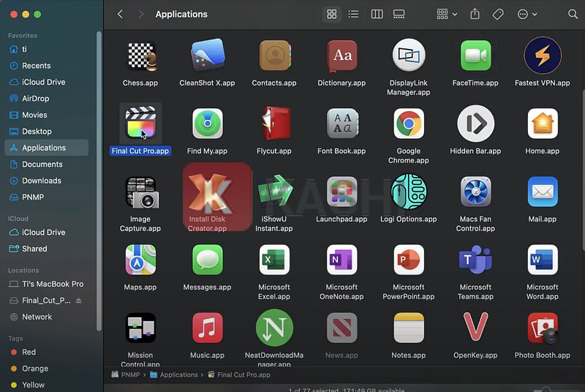This screenshot has width=585, height=392.
Task: Switch to gallery view
Action: [x=399, y=14]
